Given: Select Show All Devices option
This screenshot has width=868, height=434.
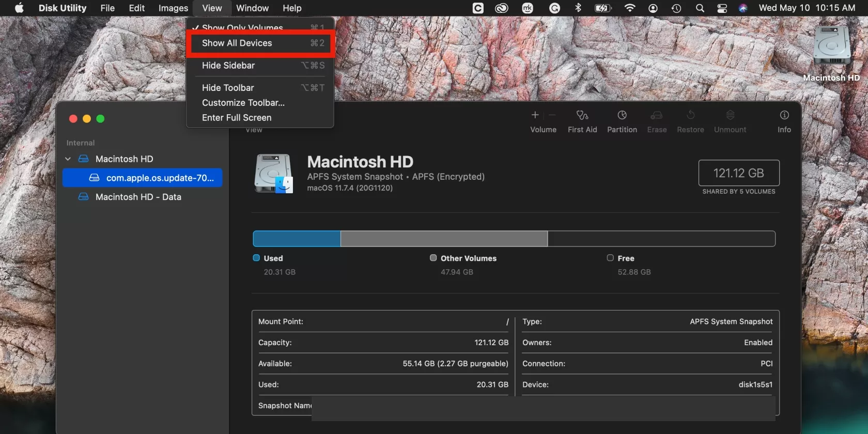Looking at the screenshot, I should click(x=237, y=43).
